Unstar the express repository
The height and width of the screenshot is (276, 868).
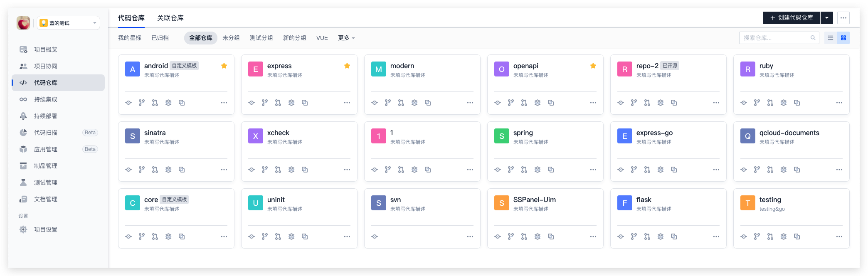347,66
